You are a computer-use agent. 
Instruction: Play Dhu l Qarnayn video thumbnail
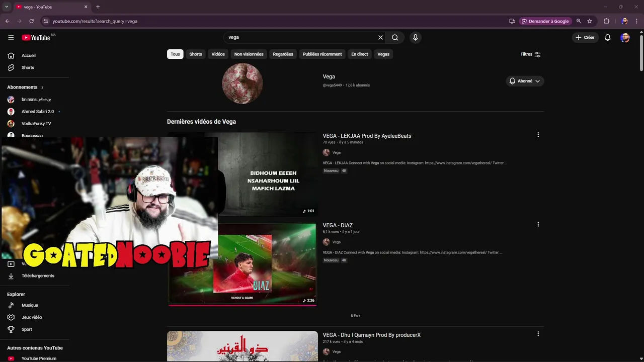coord(243,346)
